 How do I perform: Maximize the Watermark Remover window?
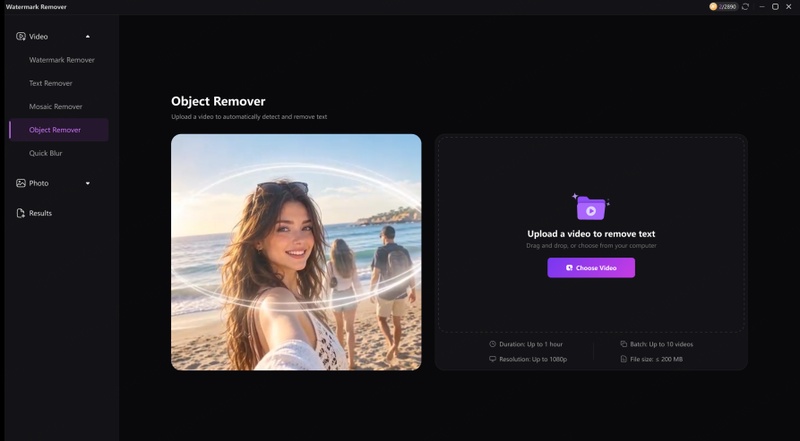(775, 7)
